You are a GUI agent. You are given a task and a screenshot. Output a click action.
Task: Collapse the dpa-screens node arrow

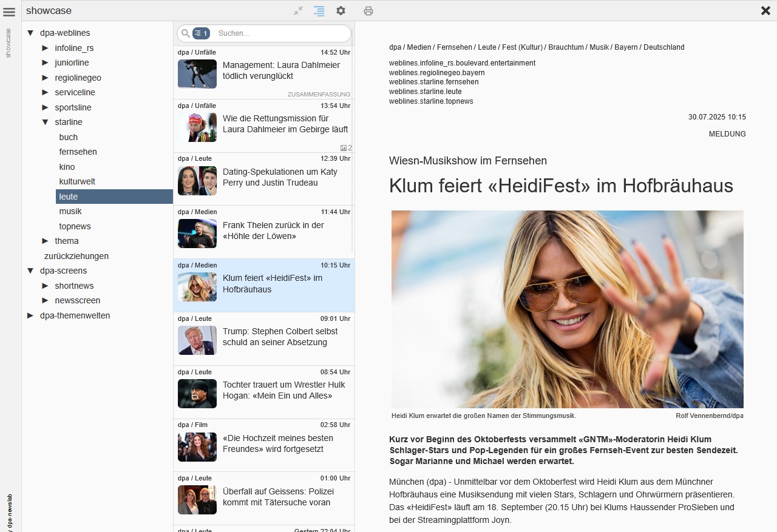click(30, 271)
